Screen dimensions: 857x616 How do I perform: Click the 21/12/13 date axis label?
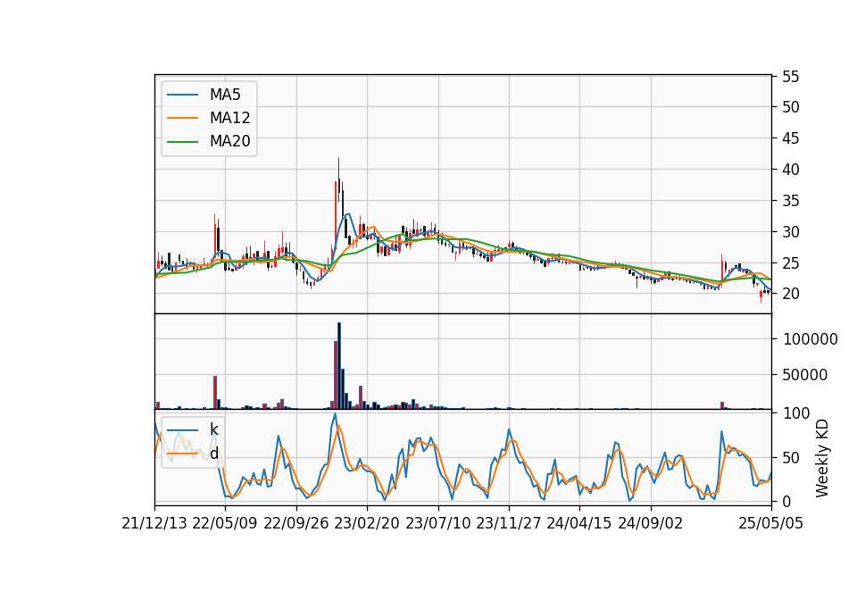tap(154, 523)
